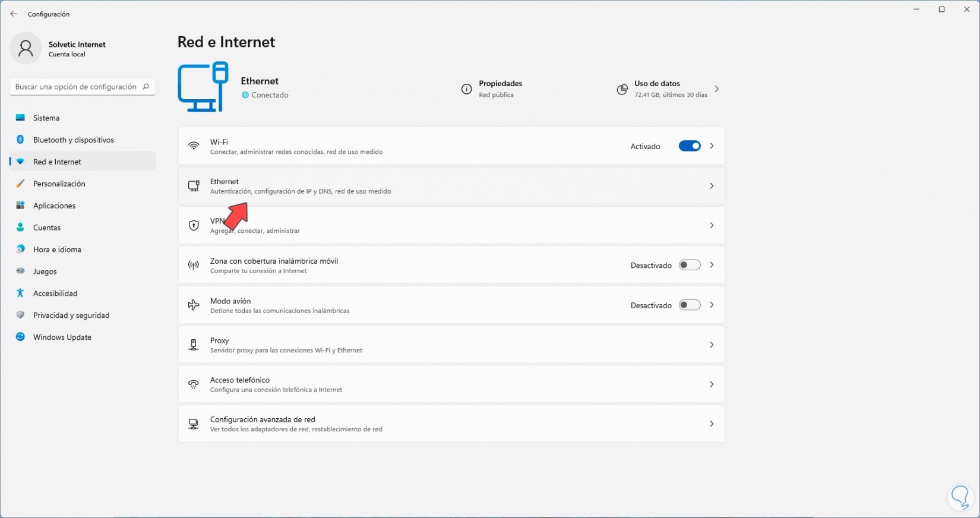Click the Propiedades info icon

[x=467, y=89]
